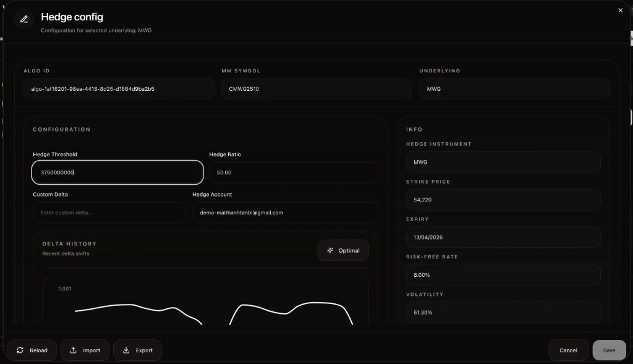Click the Underlying field showing MWG

click(514, 89)
